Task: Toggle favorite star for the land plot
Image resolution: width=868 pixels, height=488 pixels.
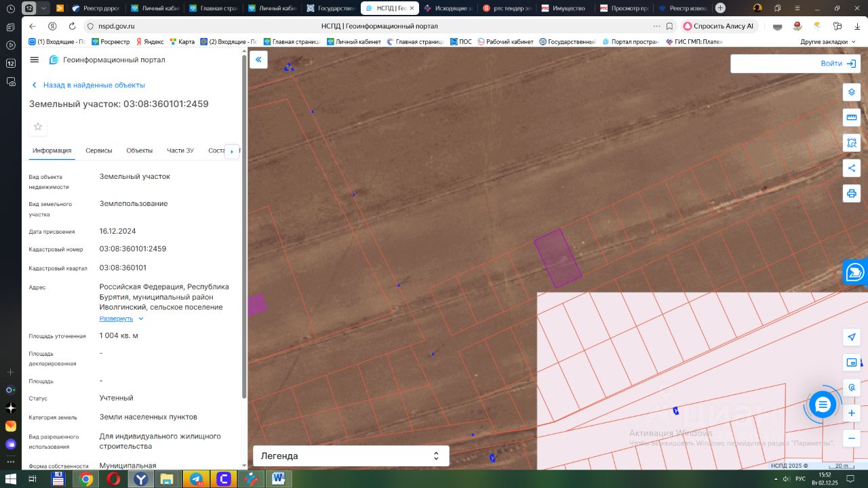Action: pyautogui.click(x=38, y=127)
